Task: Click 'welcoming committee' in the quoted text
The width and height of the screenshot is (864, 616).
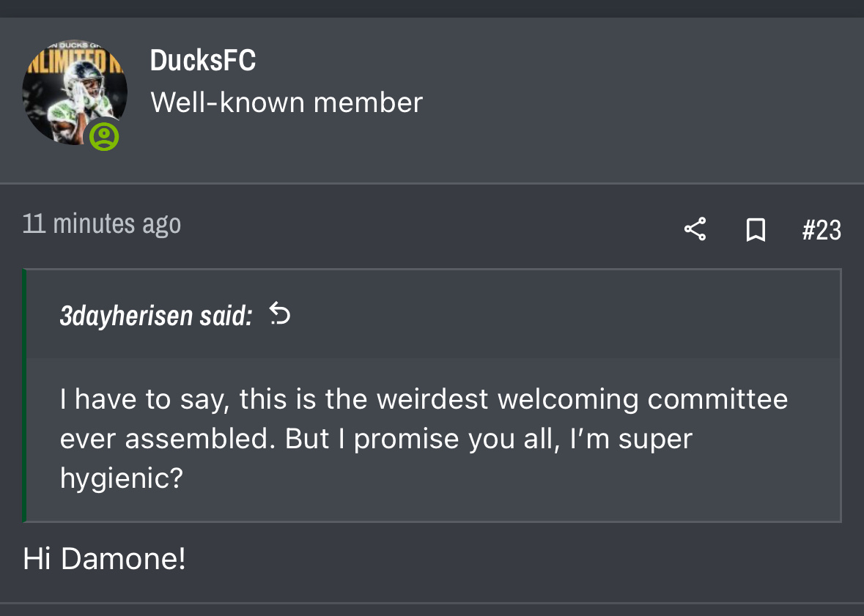Action: pyautogui.click(x=643, y=399)
